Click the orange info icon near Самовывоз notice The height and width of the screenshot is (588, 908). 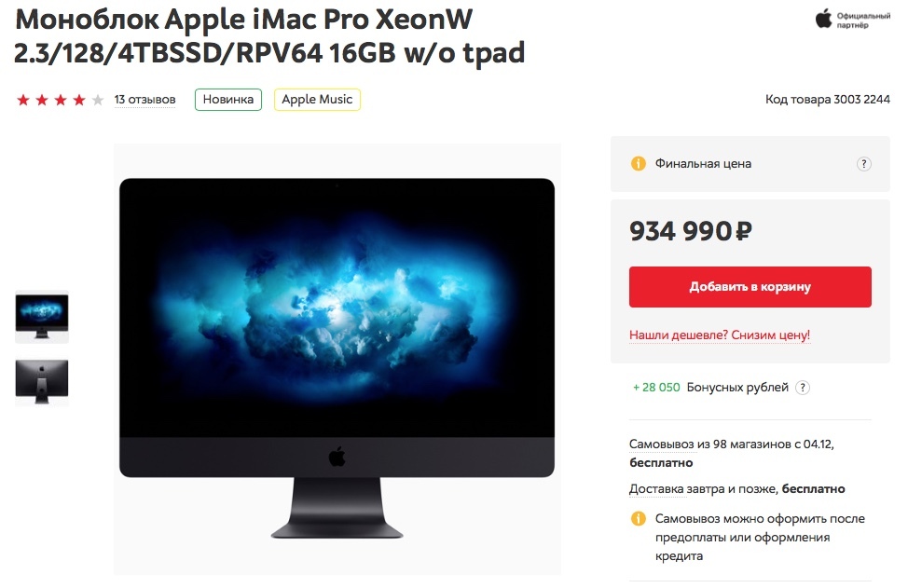pos(639,518)
